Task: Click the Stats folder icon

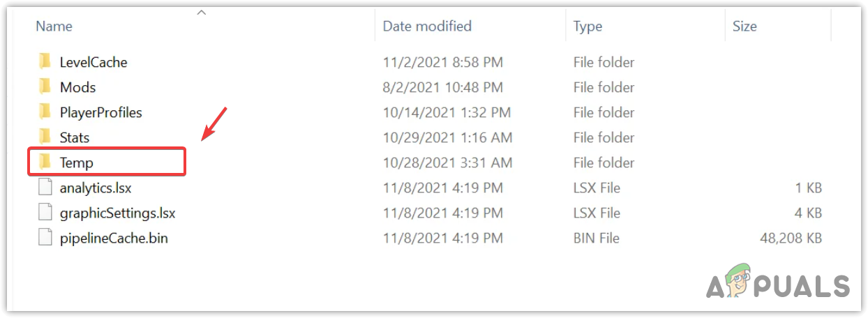Action: pyautogui.click(x=45, y=137)
